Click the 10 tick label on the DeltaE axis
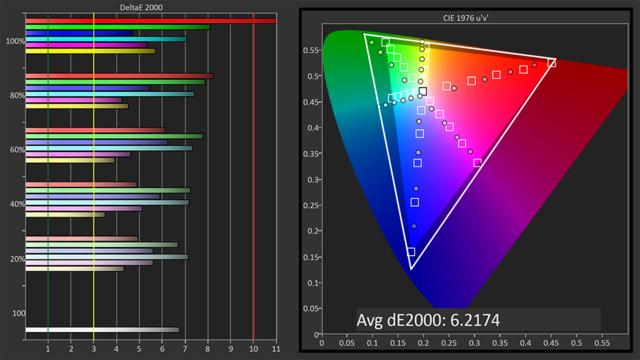The image size is (640, 360). [x=253, y=349]
